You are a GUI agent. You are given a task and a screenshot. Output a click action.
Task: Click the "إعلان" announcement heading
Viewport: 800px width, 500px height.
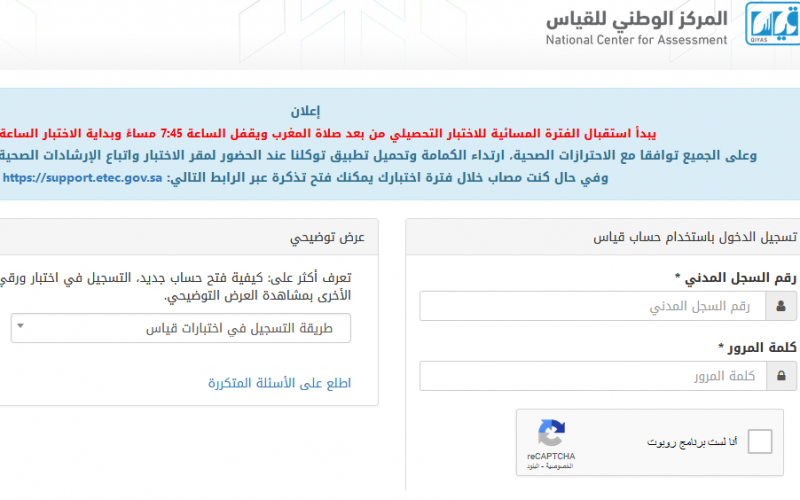tap(306, 111)
